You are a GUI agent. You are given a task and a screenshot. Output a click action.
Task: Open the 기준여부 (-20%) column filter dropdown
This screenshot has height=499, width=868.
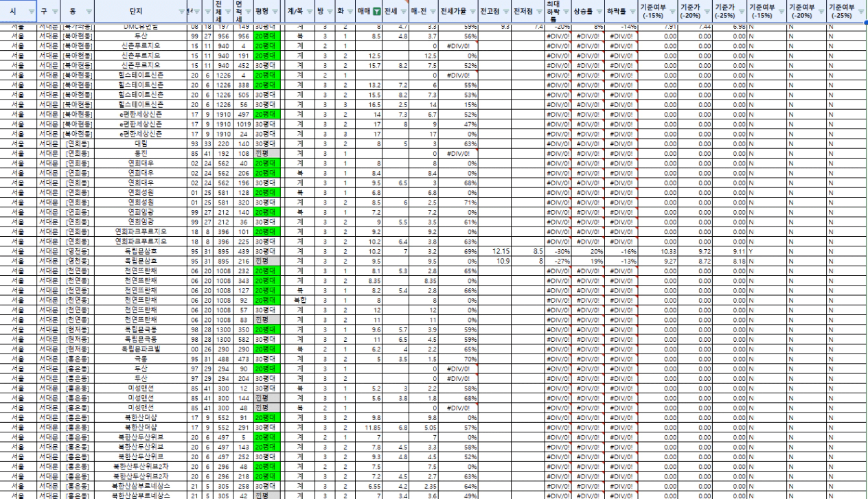coord(821,12)
